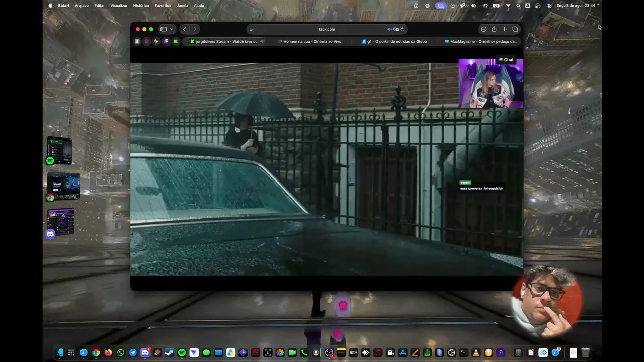Click the stream video player
The width and height of the screenshot is (644, 362).
[x=327, y=169]
